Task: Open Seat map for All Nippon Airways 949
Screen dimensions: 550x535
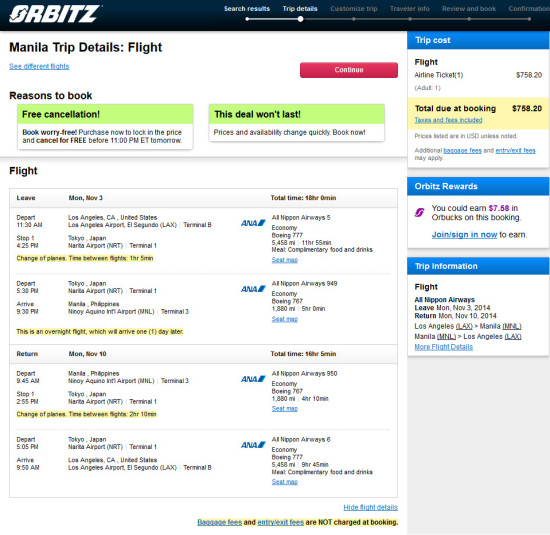Action: click(284, 319)
